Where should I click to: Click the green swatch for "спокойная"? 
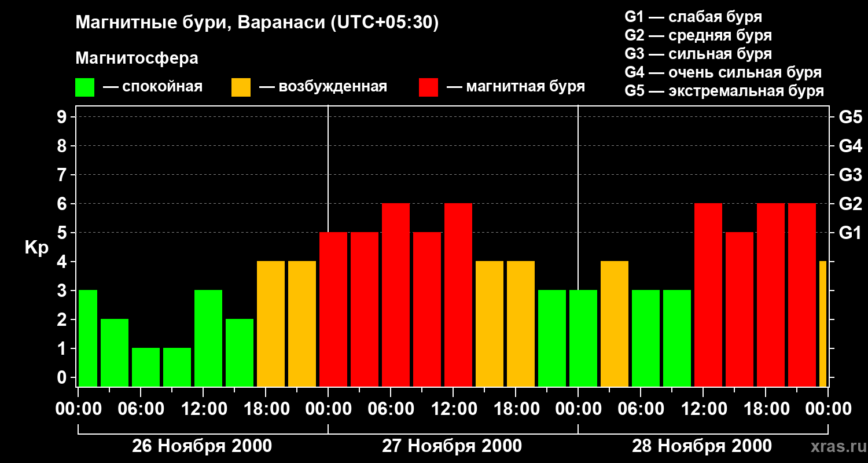(85, 87)
